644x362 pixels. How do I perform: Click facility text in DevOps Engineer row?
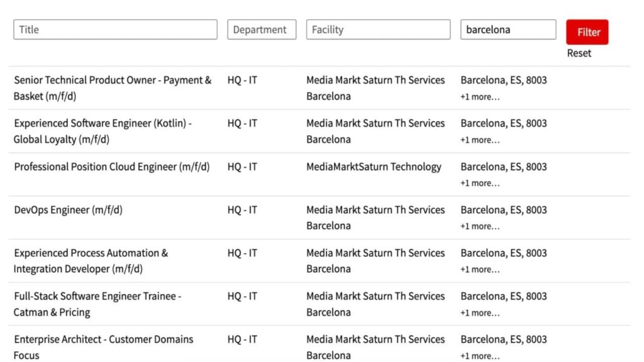(375, 217)
